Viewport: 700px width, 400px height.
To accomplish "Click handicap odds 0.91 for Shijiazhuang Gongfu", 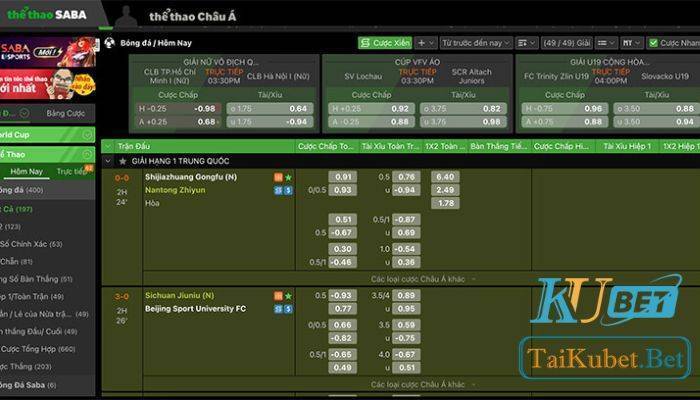I will pos(343,177).
